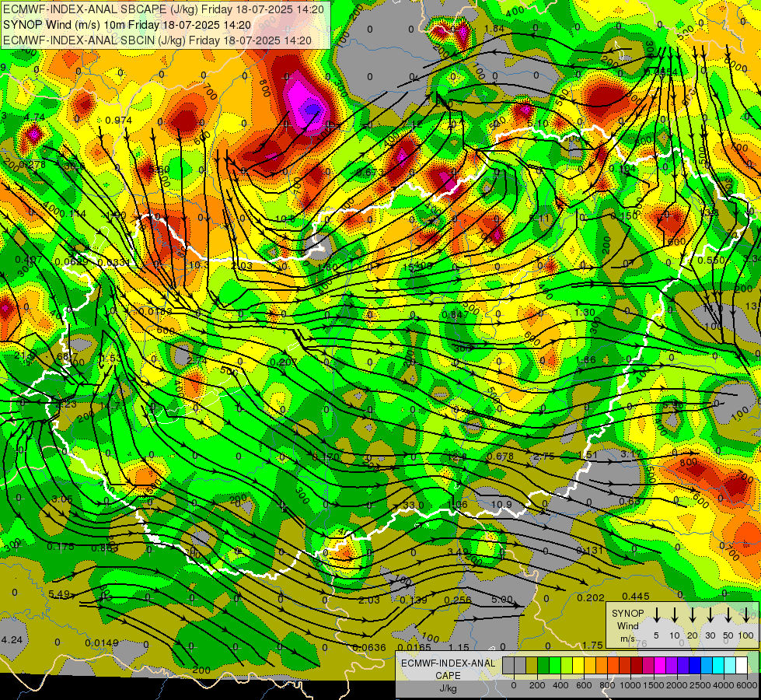The image size is (761, 700).
Task: Click the 33.0 station value on the map
Action: [414, 506]
